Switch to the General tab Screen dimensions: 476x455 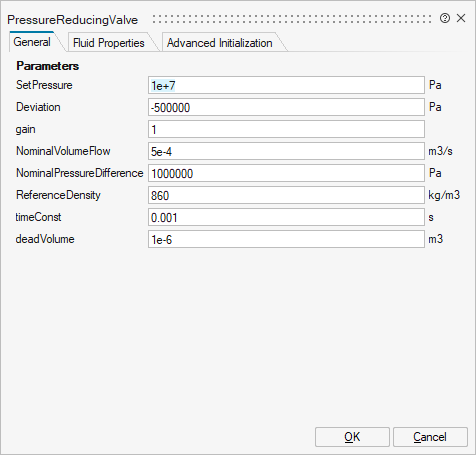point(32,42)
